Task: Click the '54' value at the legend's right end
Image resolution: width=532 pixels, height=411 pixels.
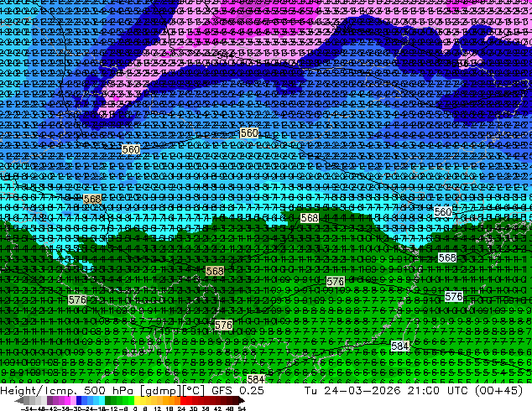Action: (x=242, y=409)
